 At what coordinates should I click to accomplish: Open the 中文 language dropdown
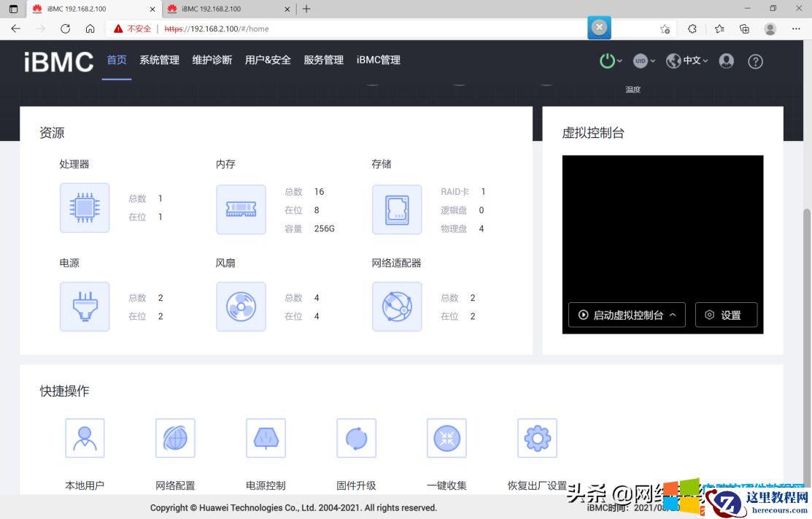(687, 61)
